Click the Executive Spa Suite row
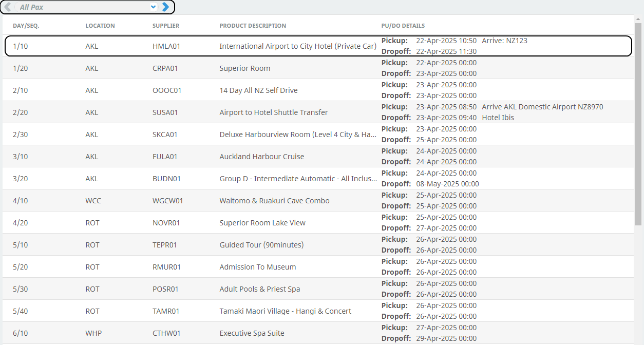The image size is (644, 345). (x=252, y=333)
